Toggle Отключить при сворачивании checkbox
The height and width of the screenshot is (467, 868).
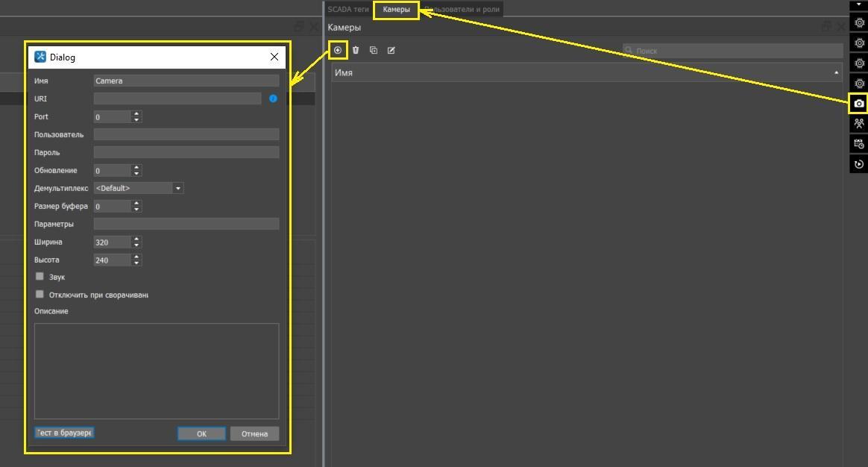[x=40, y=295]
